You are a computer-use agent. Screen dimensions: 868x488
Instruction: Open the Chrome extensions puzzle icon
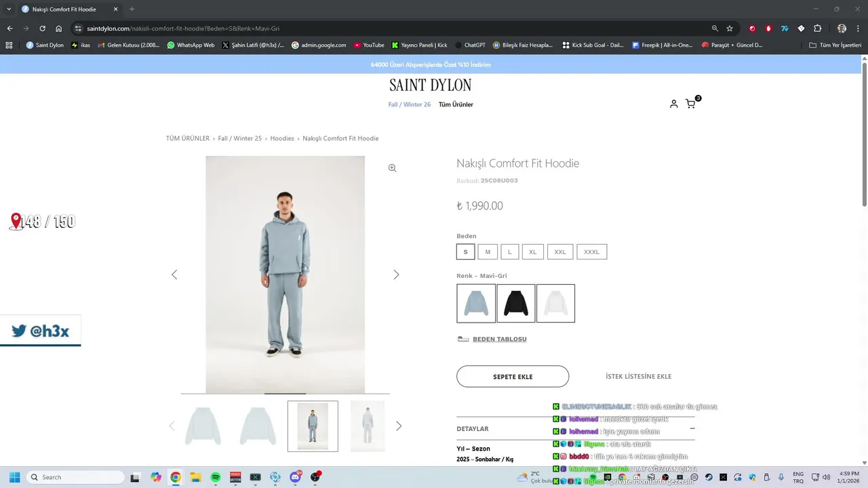pos(817,28)
